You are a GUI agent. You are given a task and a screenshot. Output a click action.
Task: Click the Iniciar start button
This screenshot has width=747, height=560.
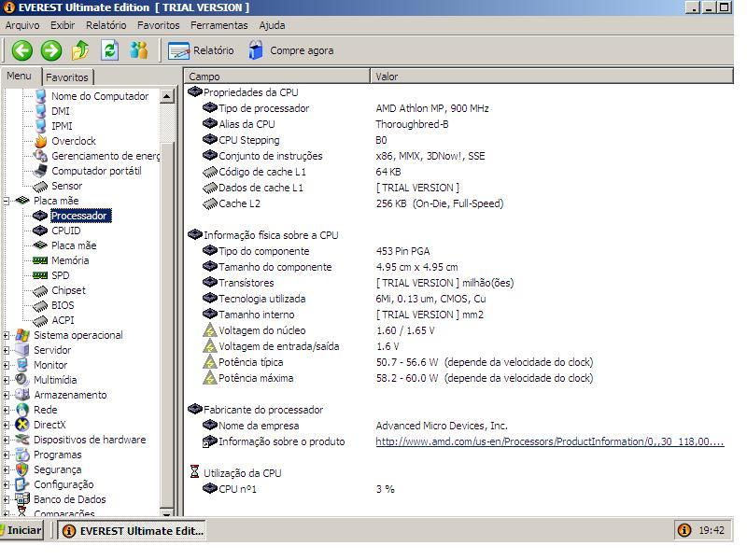[x=21, y=530]
